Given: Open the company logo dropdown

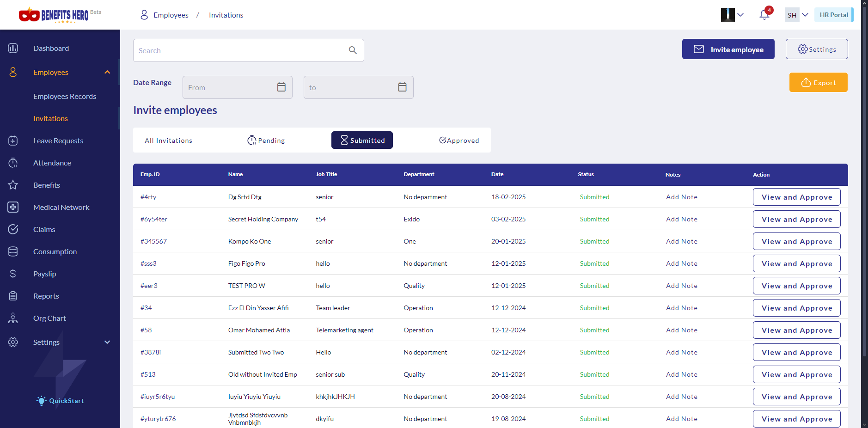Looking at the screenshot, I should pos(732,15).
